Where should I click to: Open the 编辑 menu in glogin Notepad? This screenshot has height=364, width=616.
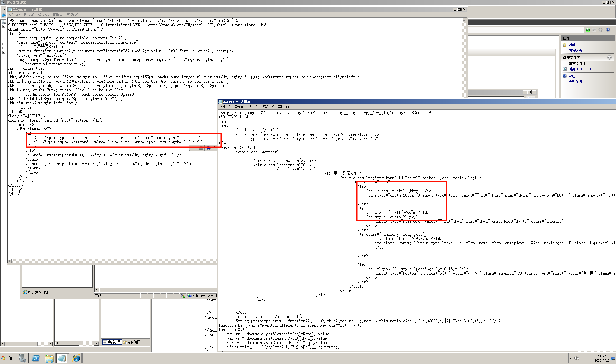pos(239,107)
